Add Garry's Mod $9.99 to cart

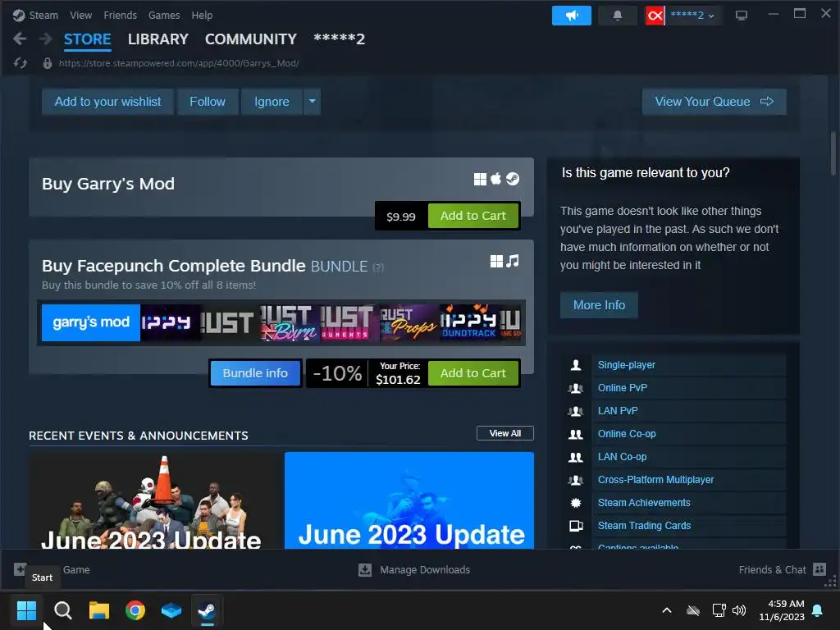[473, 216]
